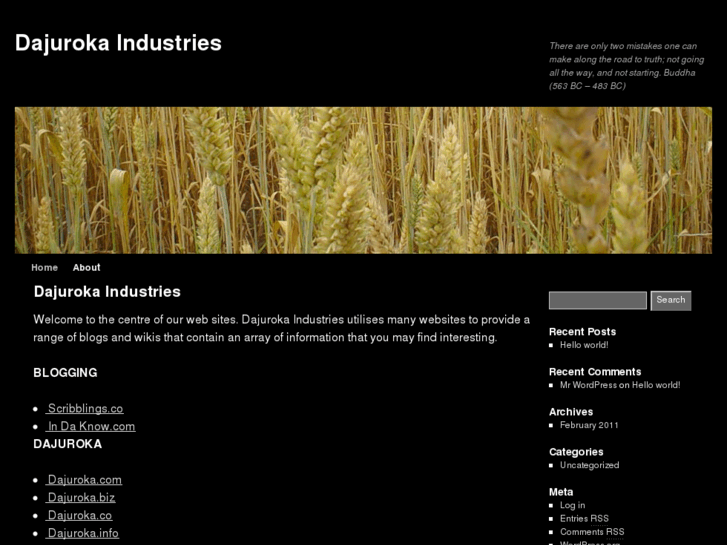The width and height of the screenshot is (727, 545).
Task: Open the Uncategorized category
Action: tap(590, 465)
